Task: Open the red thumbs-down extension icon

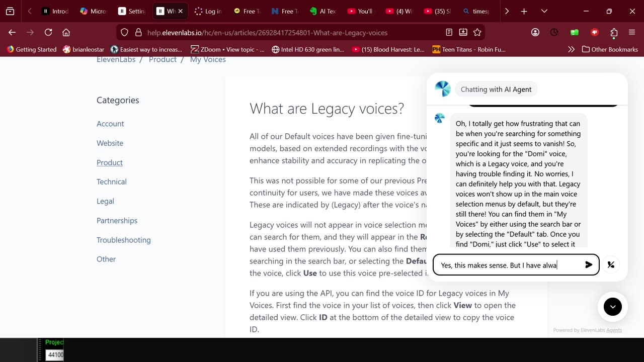Action: click(x=594, y=32)
